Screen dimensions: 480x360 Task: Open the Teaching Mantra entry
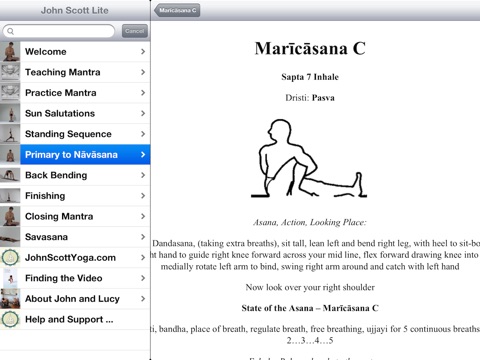tap(75, 72)
